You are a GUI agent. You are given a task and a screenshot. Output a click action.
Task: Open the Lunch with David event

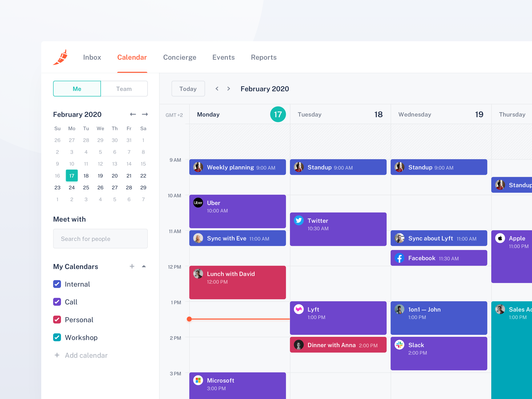[x=238, y=282]
